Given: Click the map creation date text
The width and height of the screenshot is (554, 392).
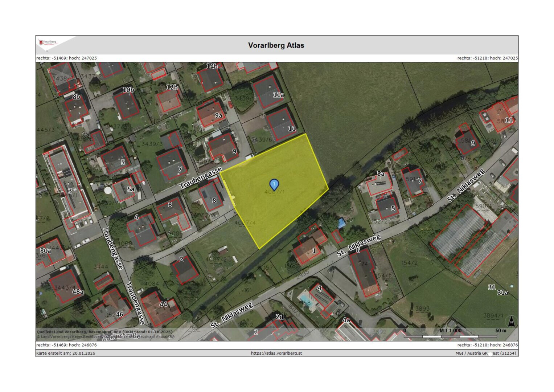Looking at the screenshot, I should [66, 353].
